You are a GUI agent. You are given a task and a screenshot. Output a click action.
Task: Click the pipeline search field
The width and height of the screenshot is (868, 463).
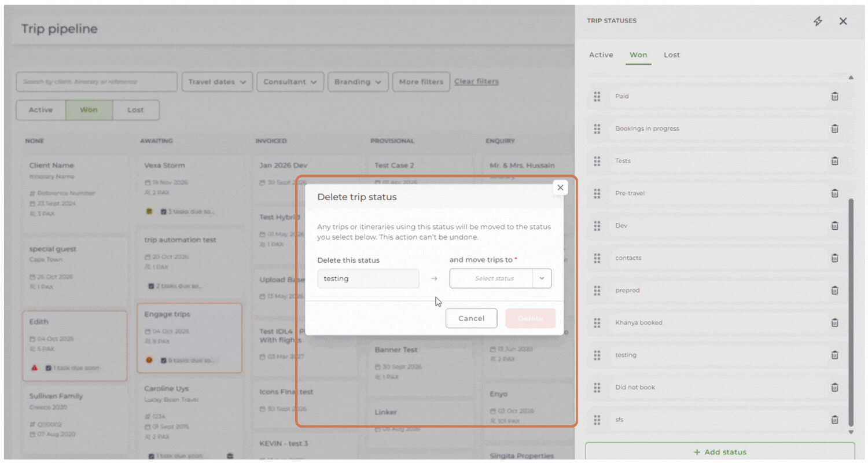click(x=97, y=82)
